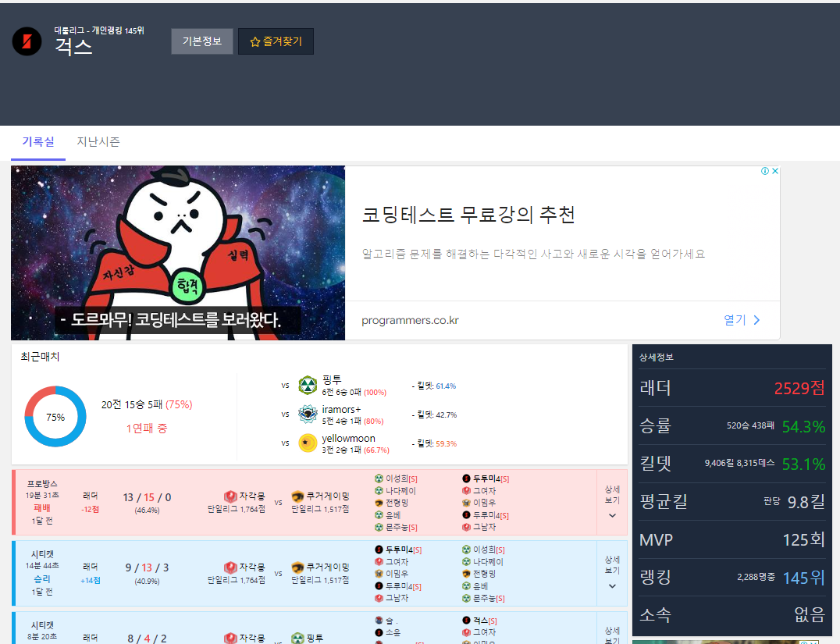The width and height of the screenshot is (840, 644).
Task: Click the iramors+ clan emblem icon
Action: 308,414
